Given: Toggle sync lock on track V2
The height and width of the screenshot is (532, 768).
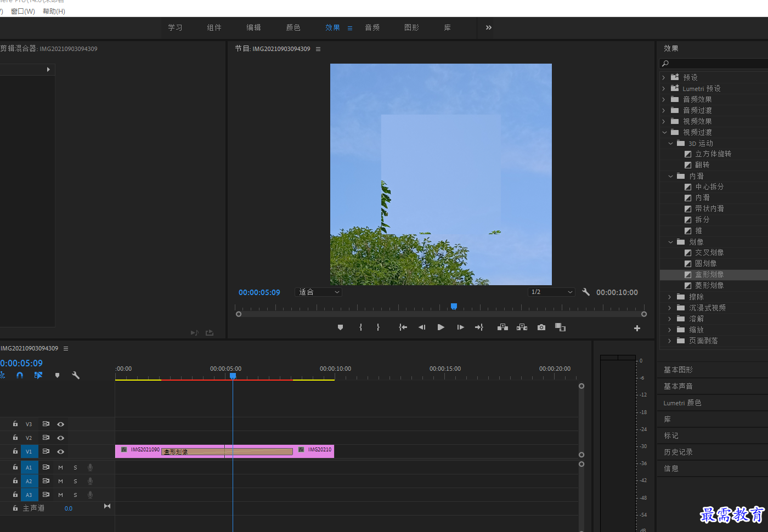Looking at the screenshot, I should (46, 438).
